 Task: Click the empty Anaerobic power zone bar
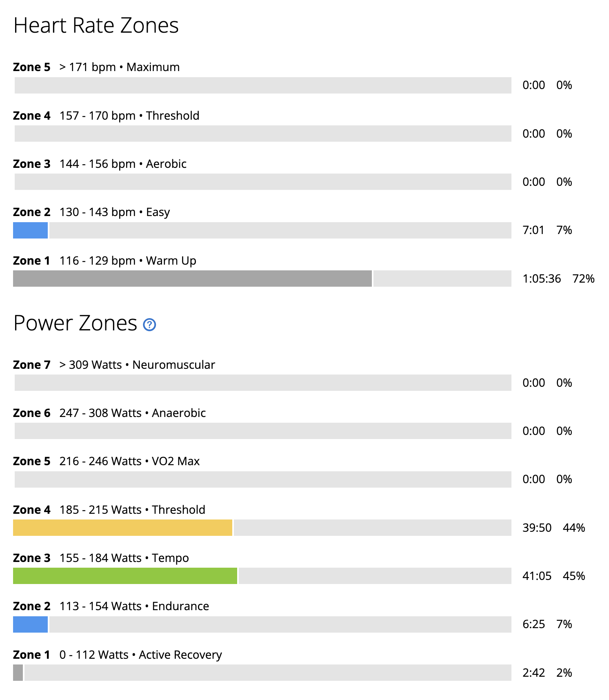coord(263,431)
